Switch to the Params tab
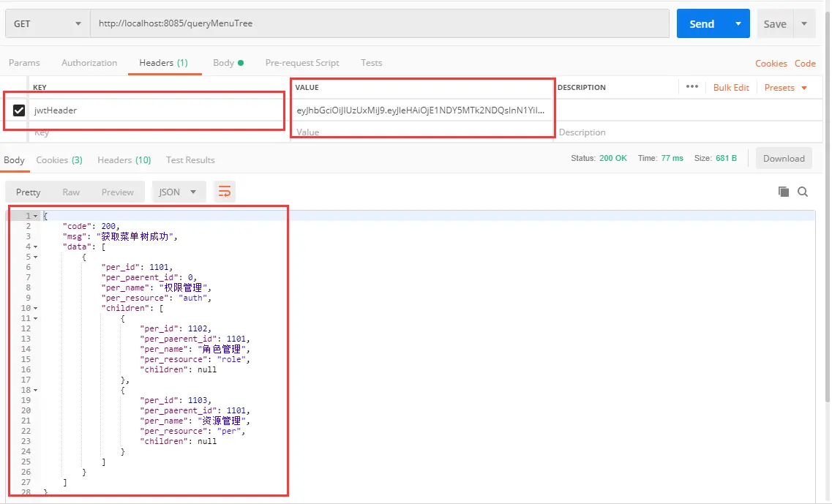 [24, 63]
